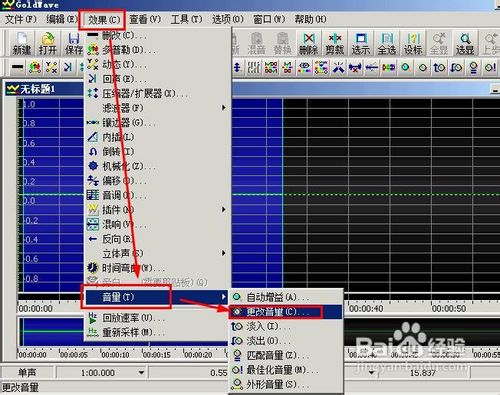Click the 打开 (Open) toolbar button
Screen dimensions: 500x395
click(x=48, y=43)
